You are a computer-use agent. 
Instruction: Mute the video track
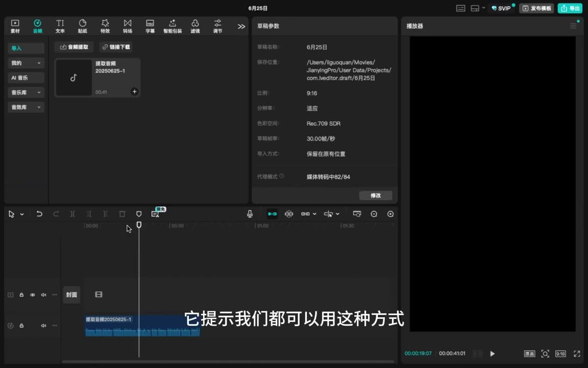pyautogui.click(x=43, y=295)
